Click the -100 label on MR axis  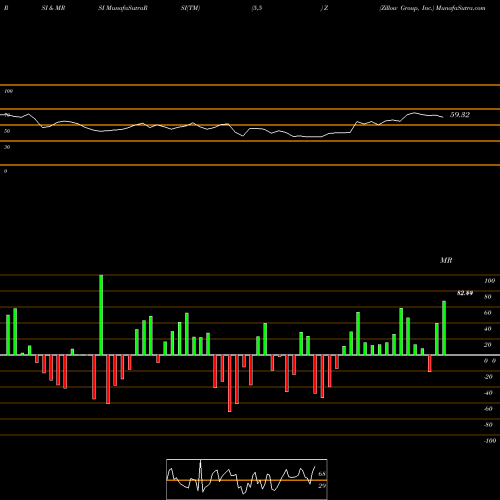click(x=490, y=441)
